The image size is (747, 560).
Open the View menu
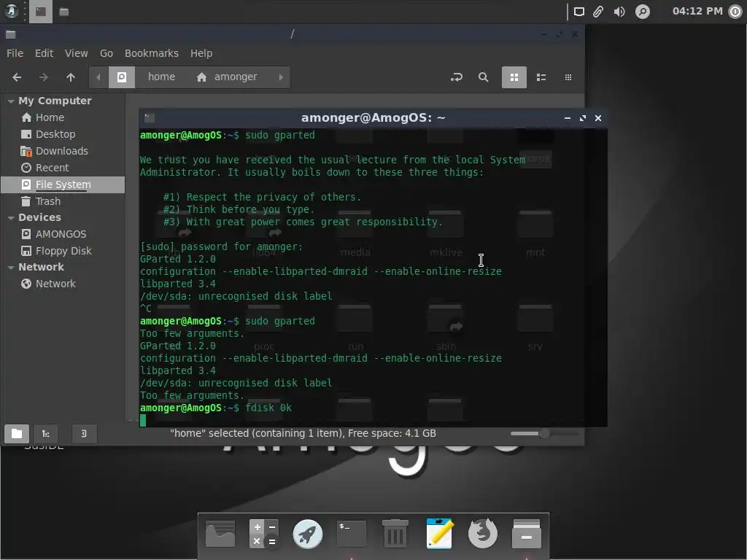coord(76,53)
